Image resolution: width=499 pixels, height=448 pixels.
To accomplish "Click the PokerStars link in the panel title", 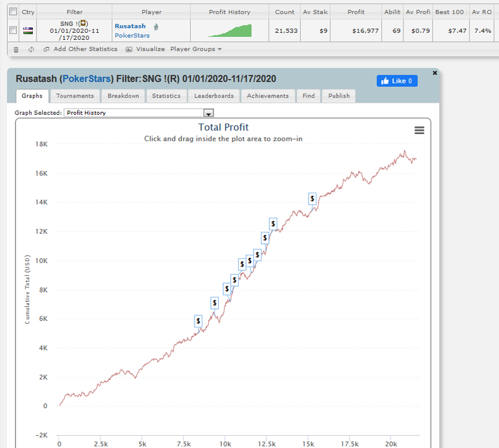I will (x=86, y=78).
